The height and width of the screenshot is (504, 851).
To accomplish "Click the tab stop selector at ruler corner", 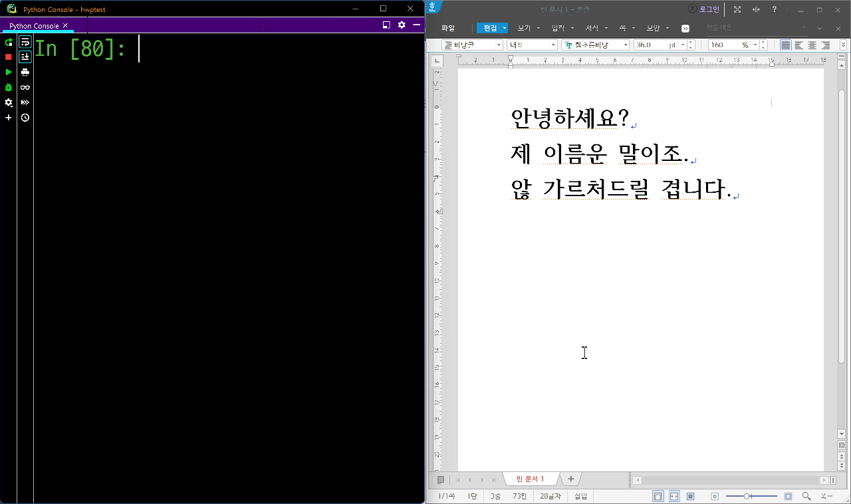I will (x=437, y=61).
